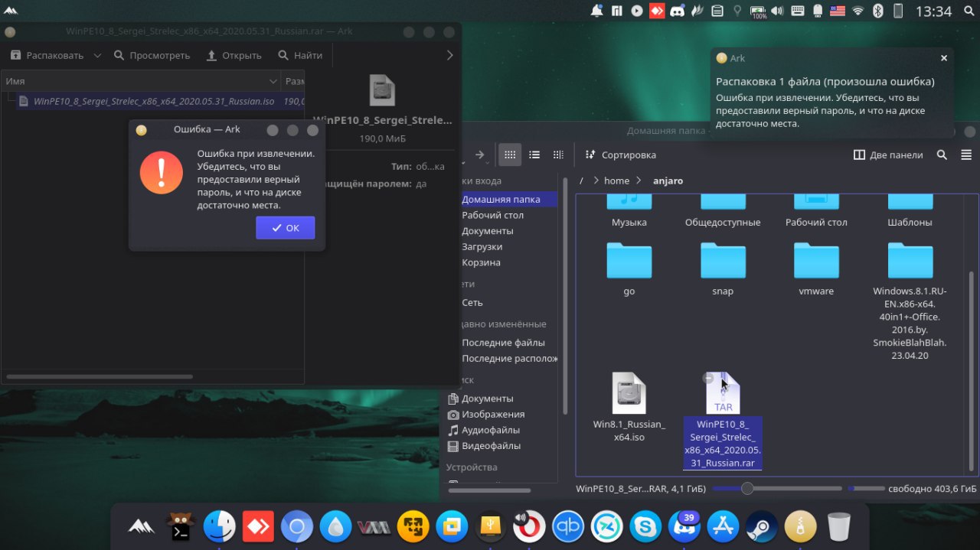The height and width of the screenshot is (550, 980).
Task: Open Skype from the dock
Action: [645, 527]
